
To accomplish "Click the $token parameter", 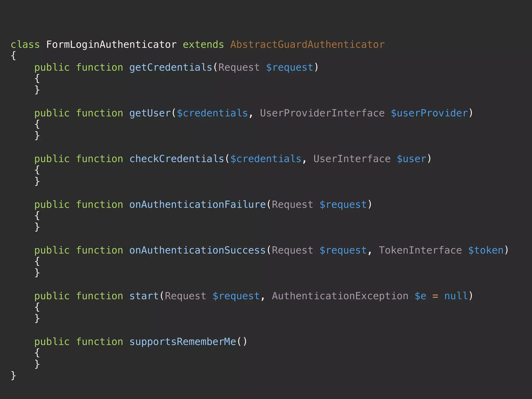I will [486, 250].
